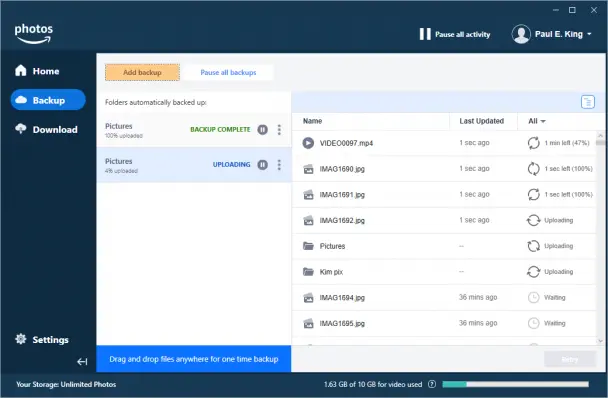608x398 pixels.
Task: Click the sync icon for IMAG1692.jpg
Action: click(534, 220)
